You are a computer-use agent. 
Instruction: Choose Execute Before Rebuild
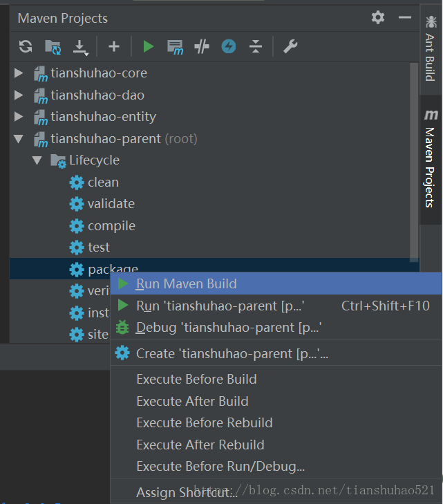point(276,423)
